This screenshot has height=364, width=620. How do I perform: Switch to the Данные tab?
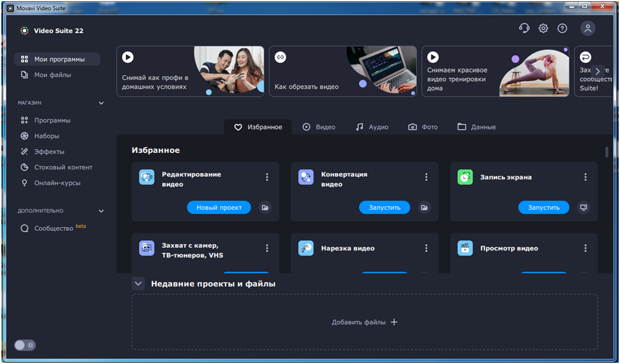(x=477, y=127)
